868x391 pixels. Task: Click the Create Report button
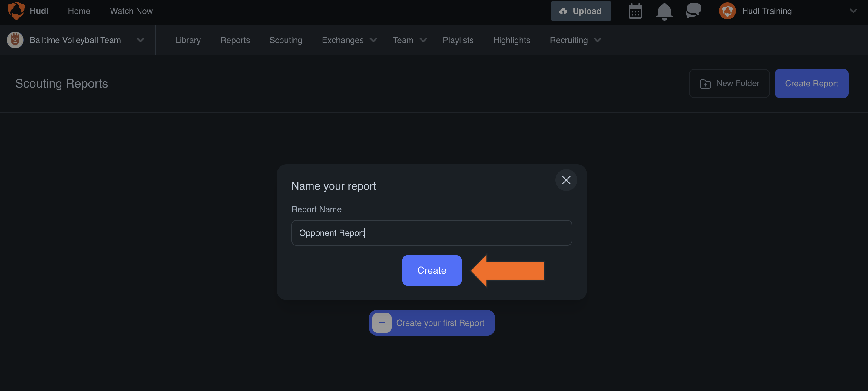click(811, 83)
